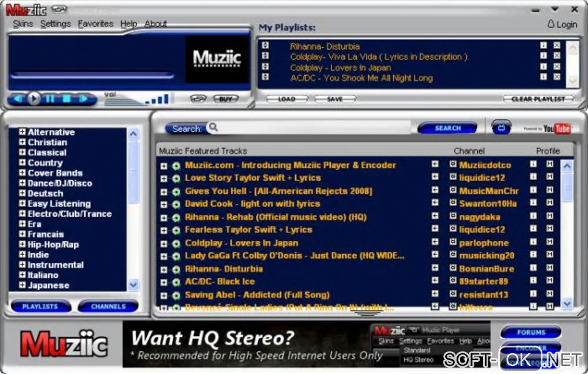Open the Swanton10Ha channel link
Screen dimensions: 588x374
488,204
